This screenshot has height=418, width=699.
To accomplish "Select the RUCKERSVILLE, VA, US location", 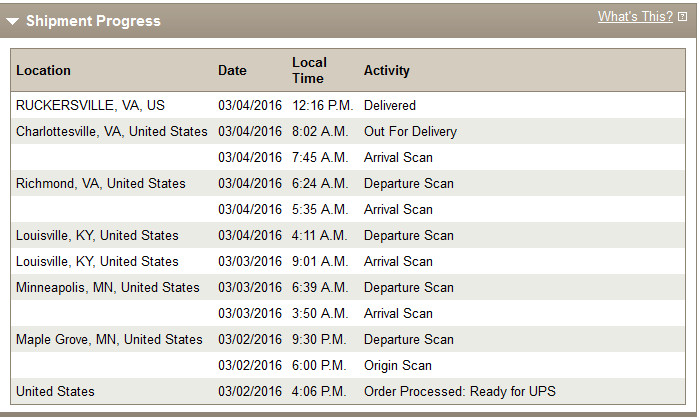I will pyautogui.click(x=90, y=105).
